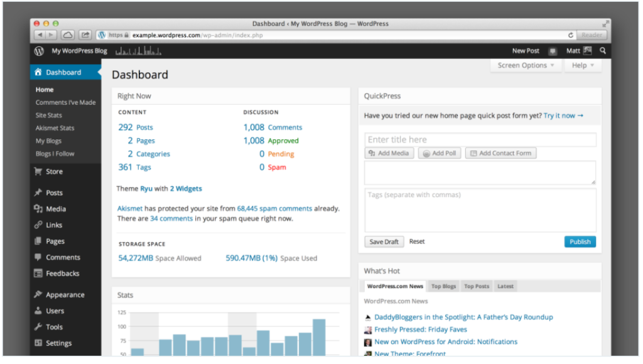Click Save Draft in QuickPress
The image size is (643, 364).
[x=384, y=241]
